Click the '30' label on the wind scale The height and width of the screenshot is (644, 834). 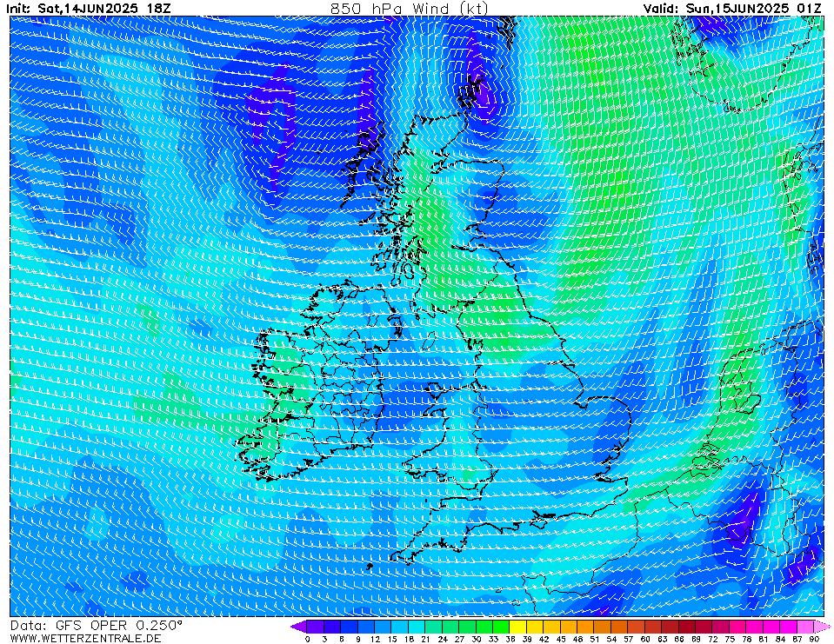tap(476, 639)
